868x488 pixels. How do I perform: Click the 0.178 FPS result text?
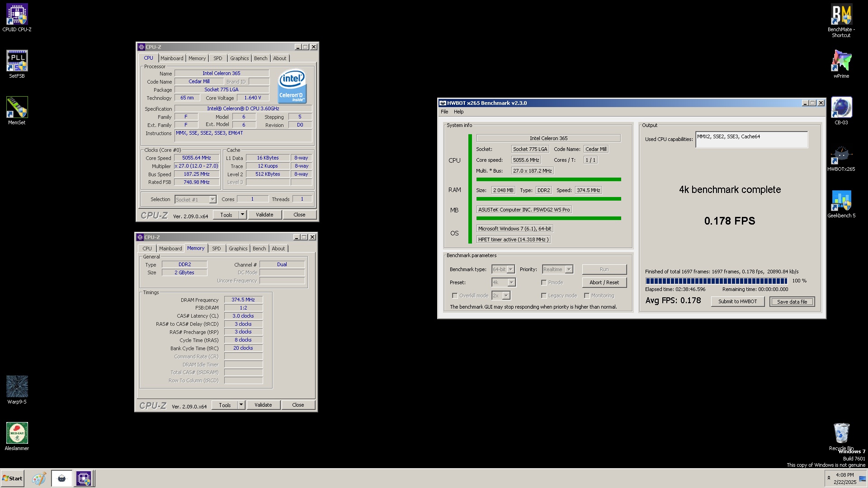click(x=730, y=221)
